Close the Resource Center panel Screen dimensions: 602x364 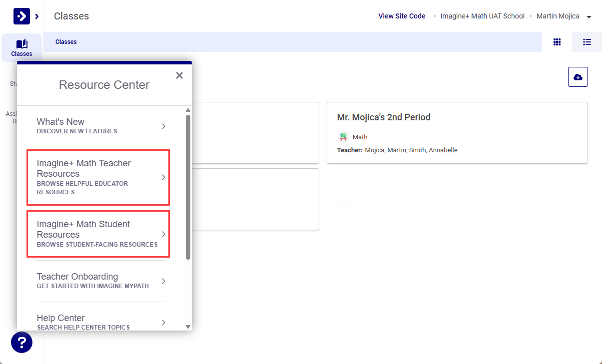(x=179, y=75)
